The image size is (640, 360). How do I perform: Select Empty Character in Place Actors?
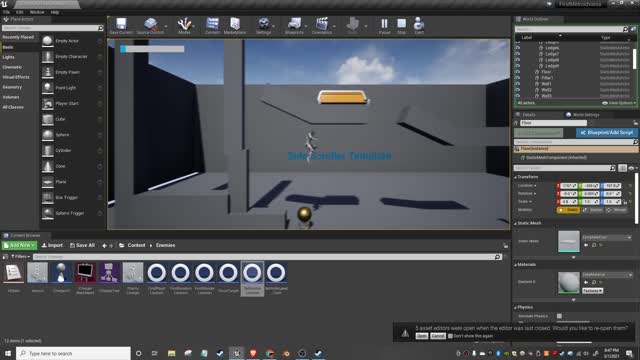tap(72, 56)
